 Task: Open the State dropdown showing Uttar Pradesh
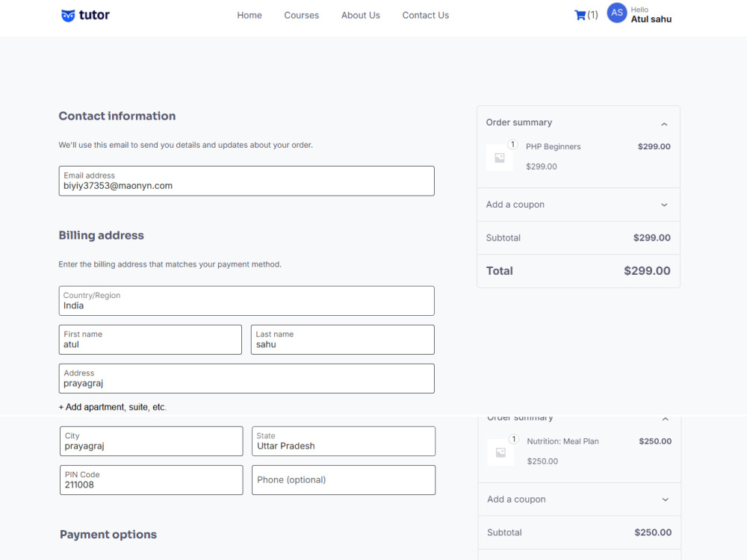343,441
